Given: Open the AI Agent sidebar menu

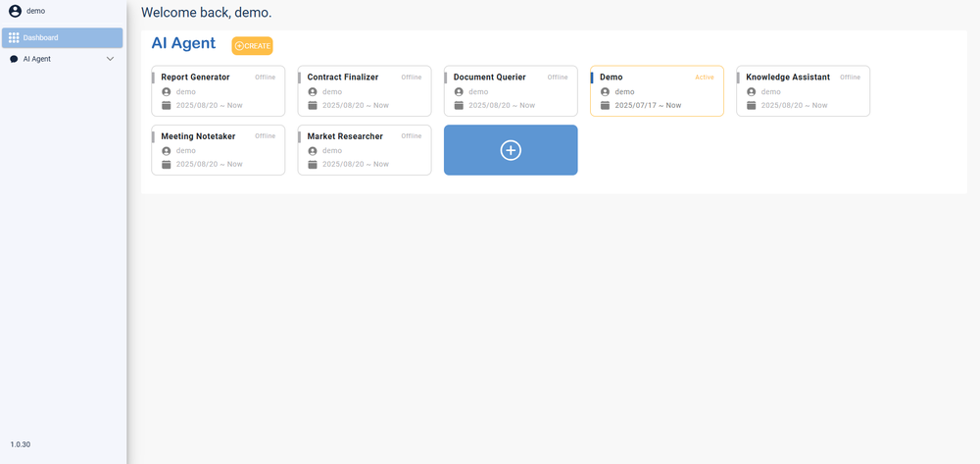Looking at the screenshot, I should (x=63, y=59).
